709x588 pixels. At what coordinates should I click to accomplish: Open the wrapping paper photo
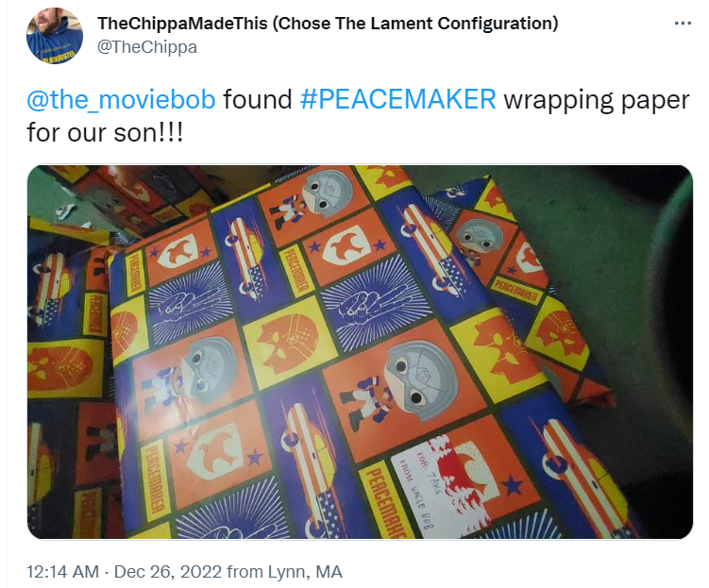pyautogui.click(x=360, y=352)
